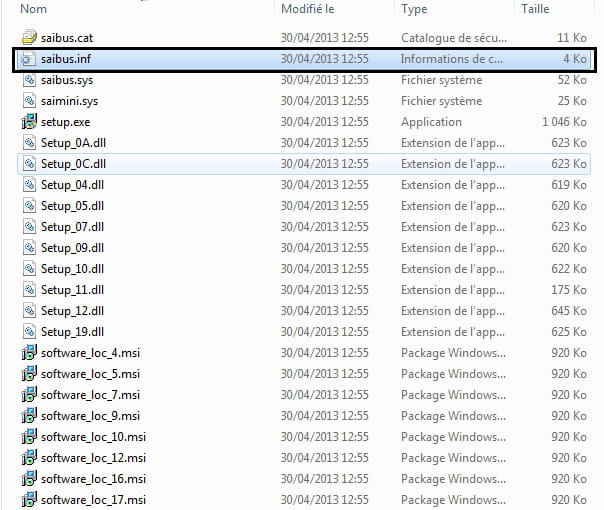
Task: Select the file name saimini.sys
Action: coord(69,101)
